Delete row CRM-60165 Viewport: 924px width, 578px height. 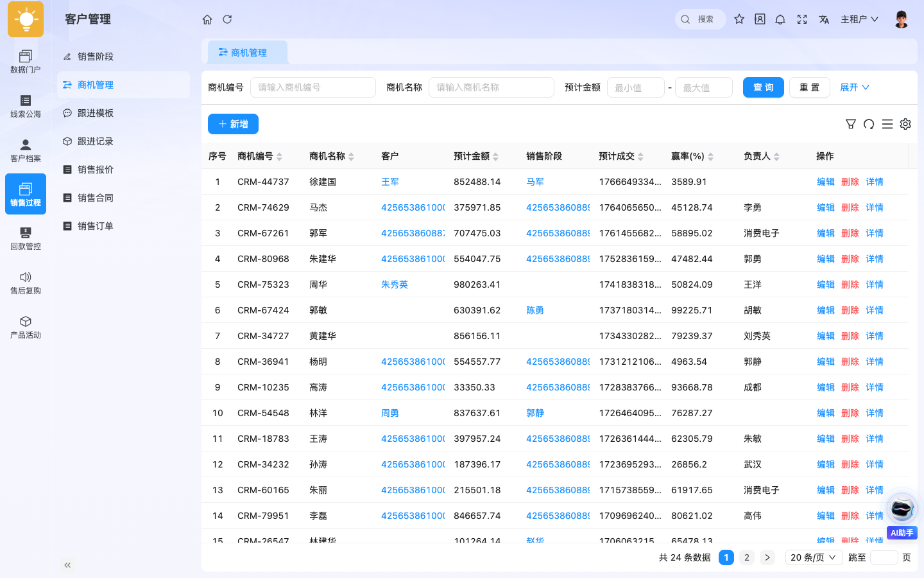850,490
